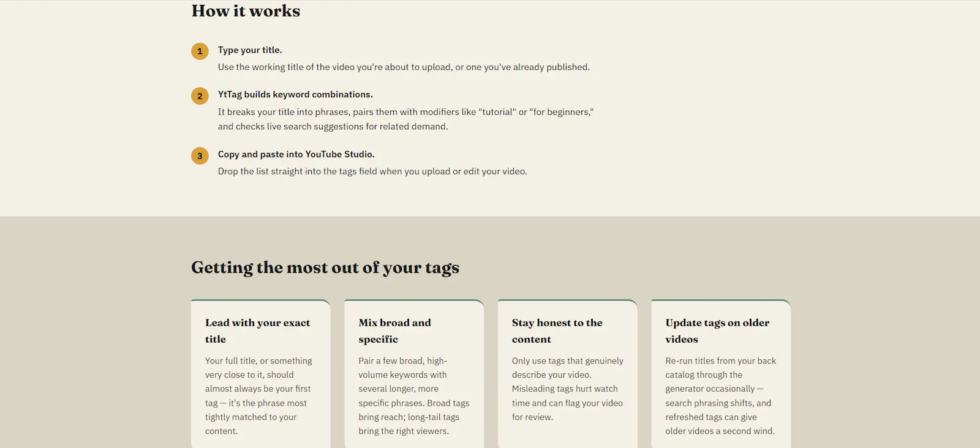Image resolution: width=980 pixels, height=448 pixels.
Task: Click 'Mix broad and specific' card heading
Action: pos(395,331)
